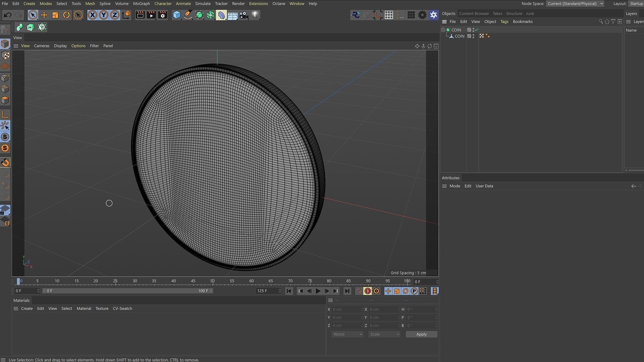Activate the Rotate tool
644x362 pixels.
pyautogui.click(x=66, y=15)
